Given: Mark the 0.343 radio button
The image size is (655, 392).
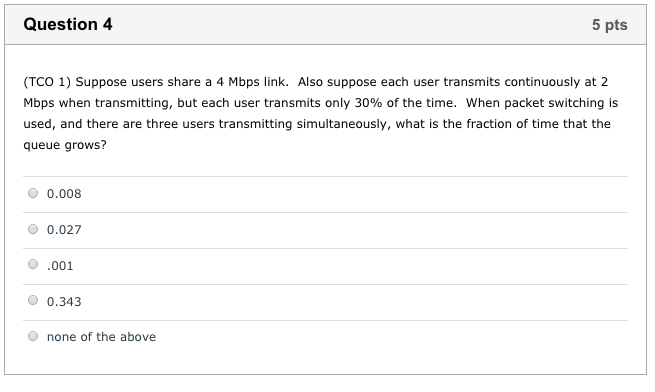Looking at the screenshot, I should (33, 300).
